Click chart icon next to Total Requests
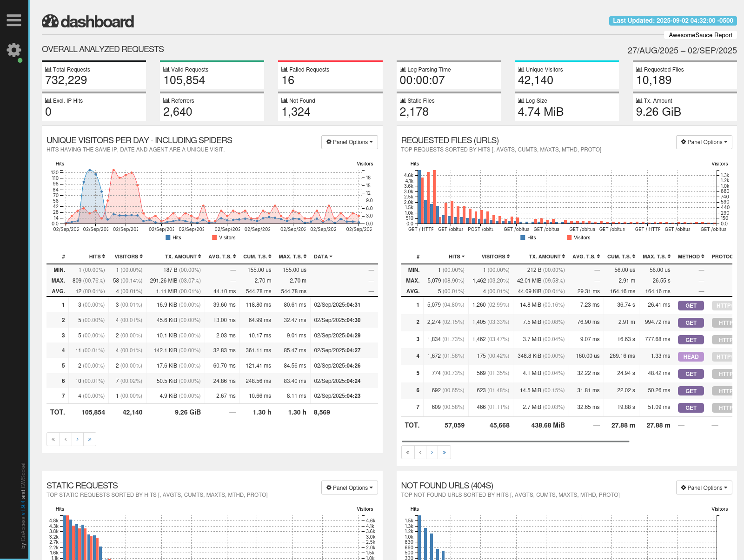The image size is (744, 560). [48, 69]
